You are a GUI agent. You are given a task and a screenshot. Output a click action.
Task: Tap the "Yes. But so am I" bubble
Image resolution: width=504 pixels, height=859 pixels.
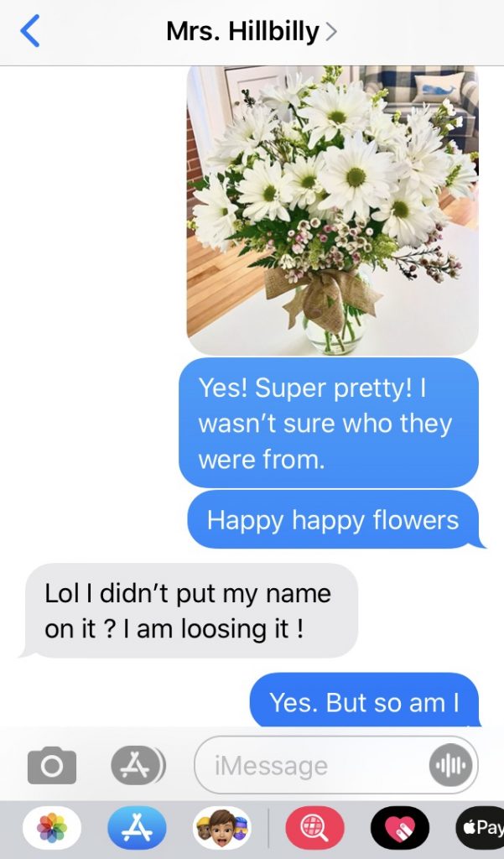click(x=366, y=701)
